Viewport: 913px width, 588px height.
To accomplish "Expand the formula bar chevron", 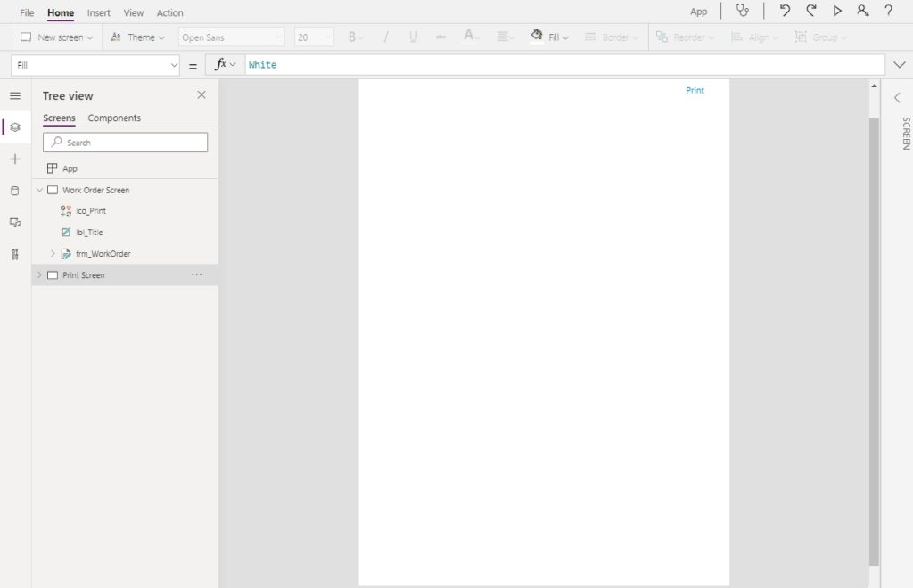I will tap(899, 64).
